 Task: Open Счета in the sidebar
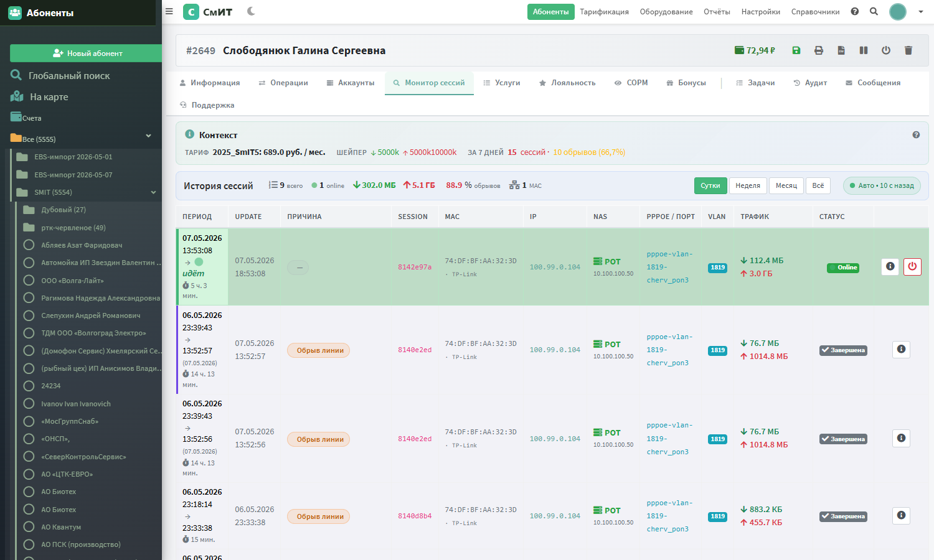[x=26, y=118]
